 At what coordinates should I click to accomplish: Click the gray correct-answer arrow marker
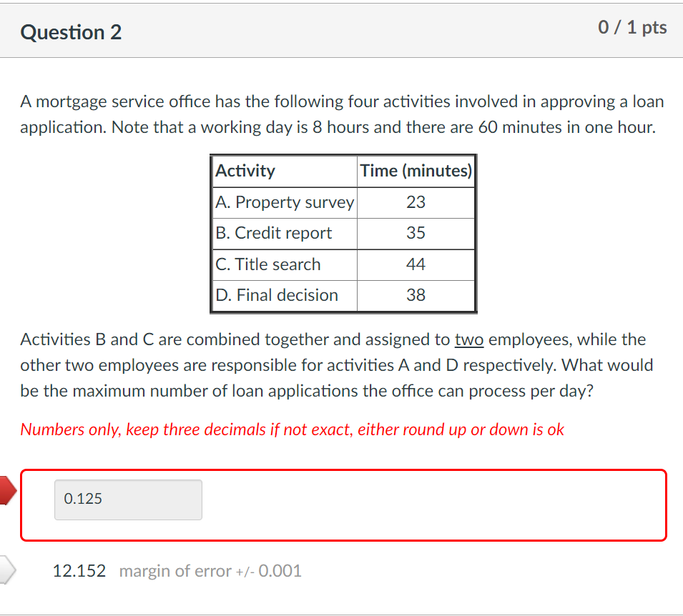click(x=6, y=568)
